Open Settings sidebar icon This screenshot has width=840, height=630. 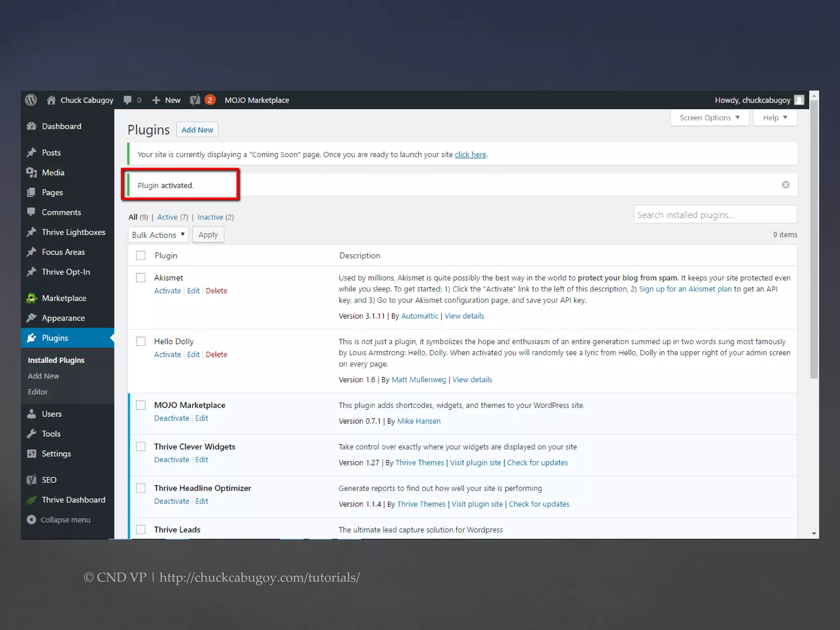click(x=32, y=454)
